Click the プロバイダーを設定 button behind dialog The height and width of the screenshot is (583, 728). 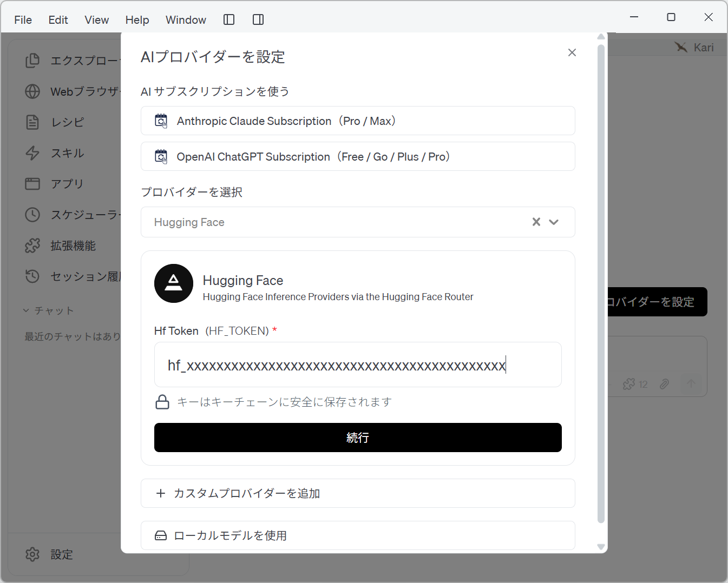click(657, 302)
